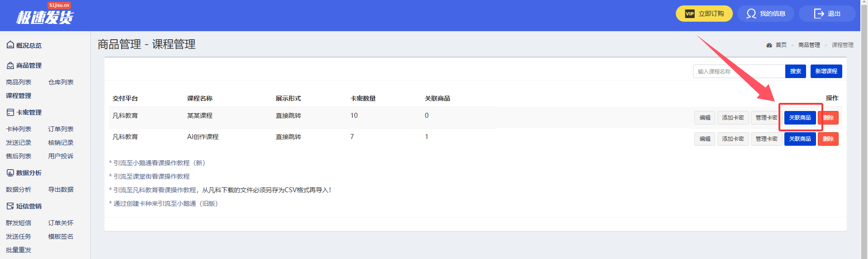Click the 关联商品 column header
Viewport: 868px width, 259px height.
click(x=437, y=98)
